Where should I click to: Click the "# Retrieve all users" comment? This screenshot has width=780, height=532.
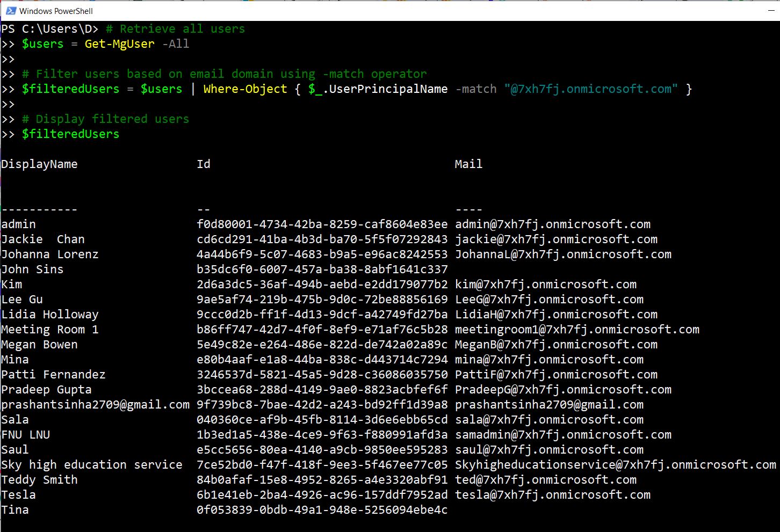[175, 29]
